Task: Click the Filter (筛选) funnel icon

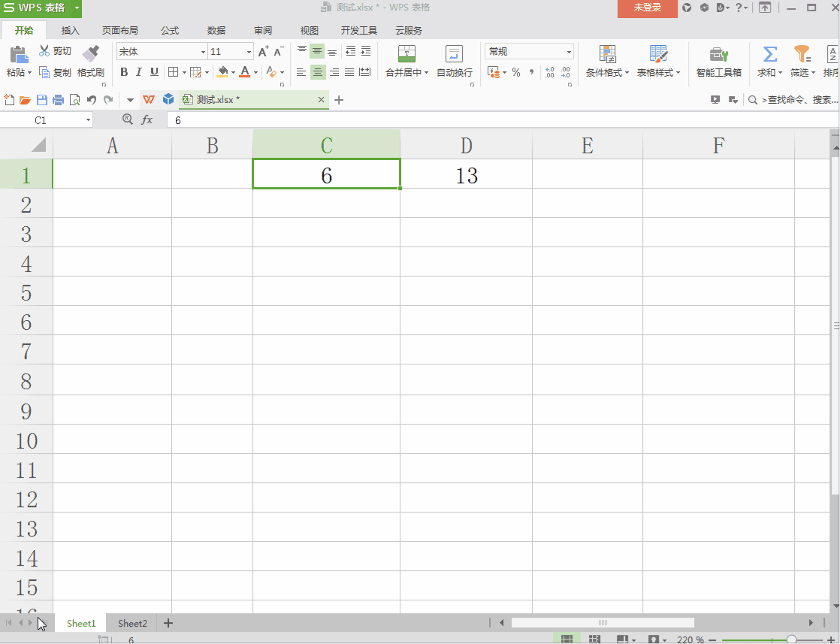Action: 802,53
